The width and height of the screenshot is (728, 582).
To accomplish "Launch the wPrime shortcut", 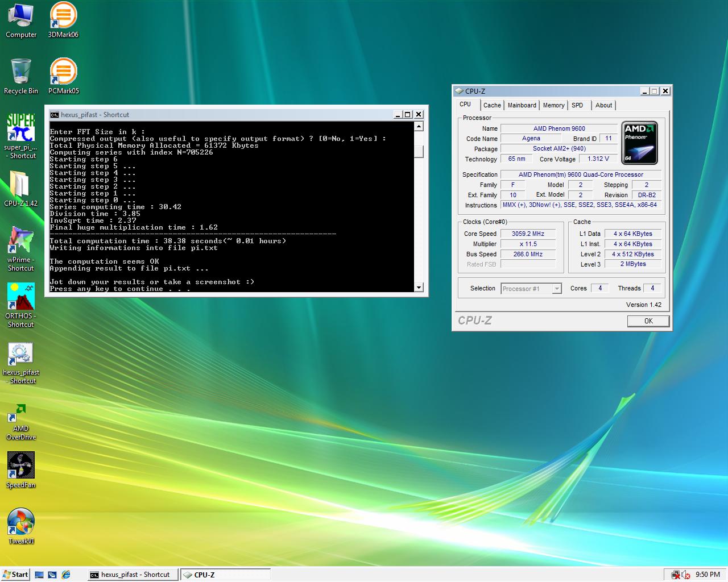I will (x=21, y=250).
